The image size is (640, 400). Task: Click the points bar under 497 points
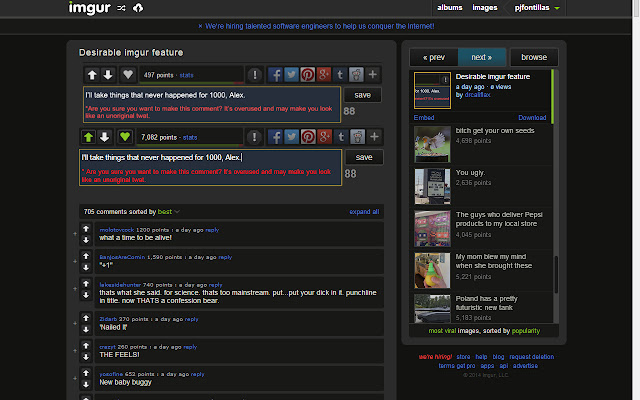(x=192, y=82)
